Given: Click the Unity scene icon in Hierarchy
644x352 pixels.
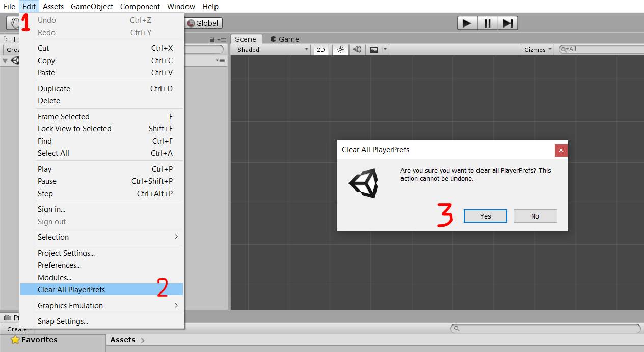Looking at the screenshot, I should tap(15, 61).
